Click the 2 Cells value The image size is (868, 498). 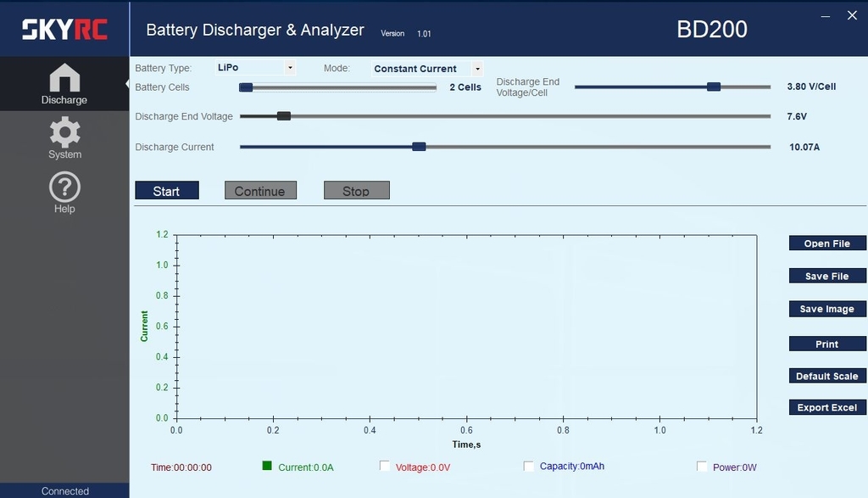(465, 87)
